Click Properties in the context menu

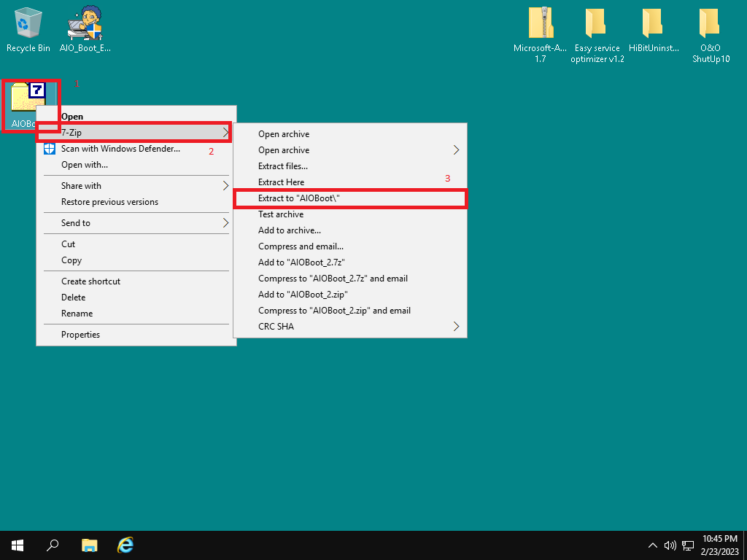[80, 335]
